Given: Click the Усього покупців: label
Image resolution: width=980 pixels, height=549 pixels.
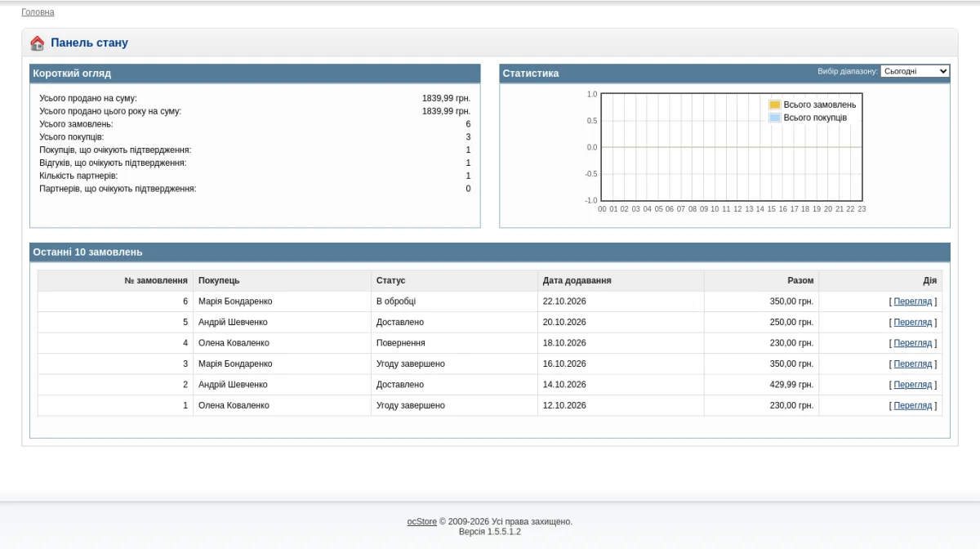Looking at the screenshot, I should [72, 137].
